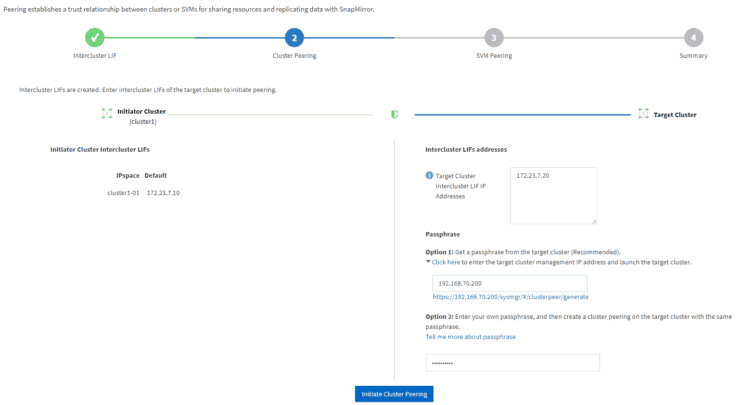This screenshot has width=740, height=405.
Task: Click the Intercluster LIF step label
Action: coord(95,56)
